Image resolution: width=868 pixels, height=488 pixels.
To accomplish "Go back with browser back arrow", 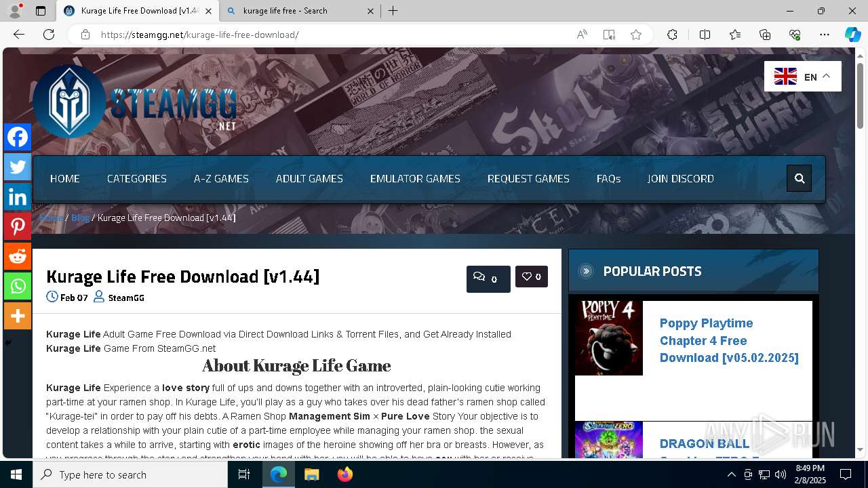I will coord(19,35).
